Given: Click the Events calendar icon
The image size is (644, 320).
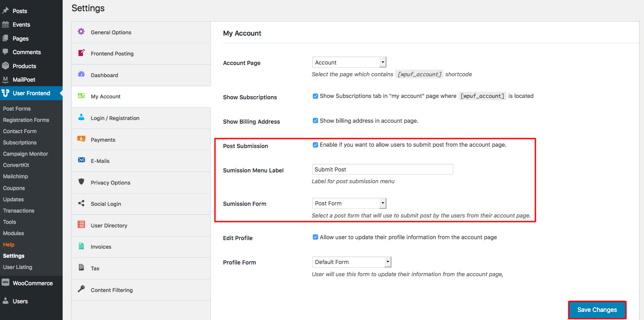Looking at the screenshot, I should (x=5, y=24).
